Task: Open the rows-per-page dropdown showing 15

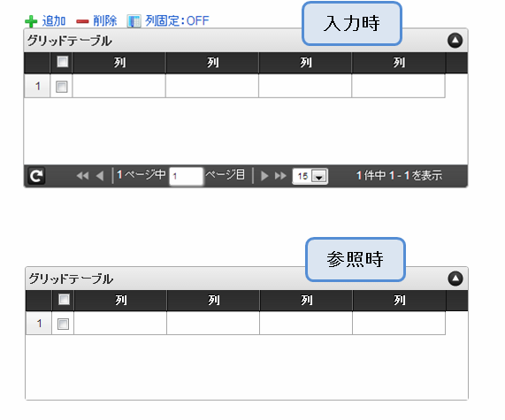Action: coord(310,176)
